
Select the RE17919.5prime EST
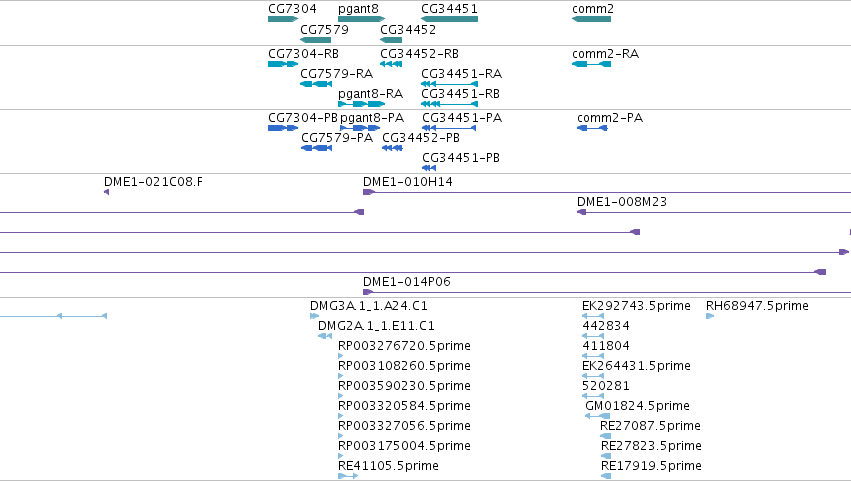pyautogui.click(x=606, y=476)
